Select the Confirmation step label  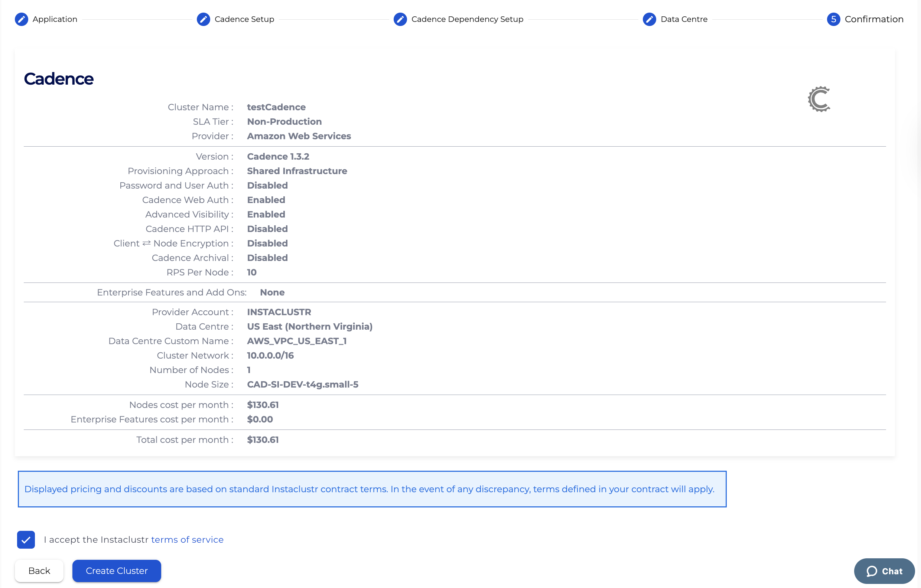873,19
